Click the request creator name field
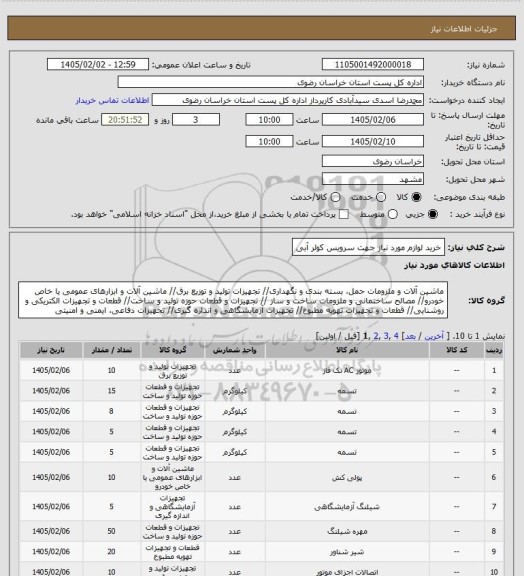 pos(288,100)
